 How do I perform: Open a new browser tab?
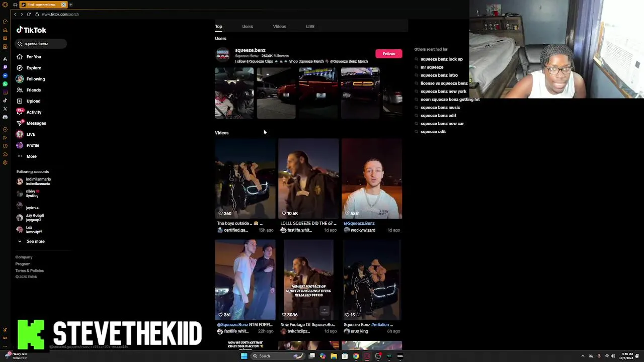click(x=71, y=5)
